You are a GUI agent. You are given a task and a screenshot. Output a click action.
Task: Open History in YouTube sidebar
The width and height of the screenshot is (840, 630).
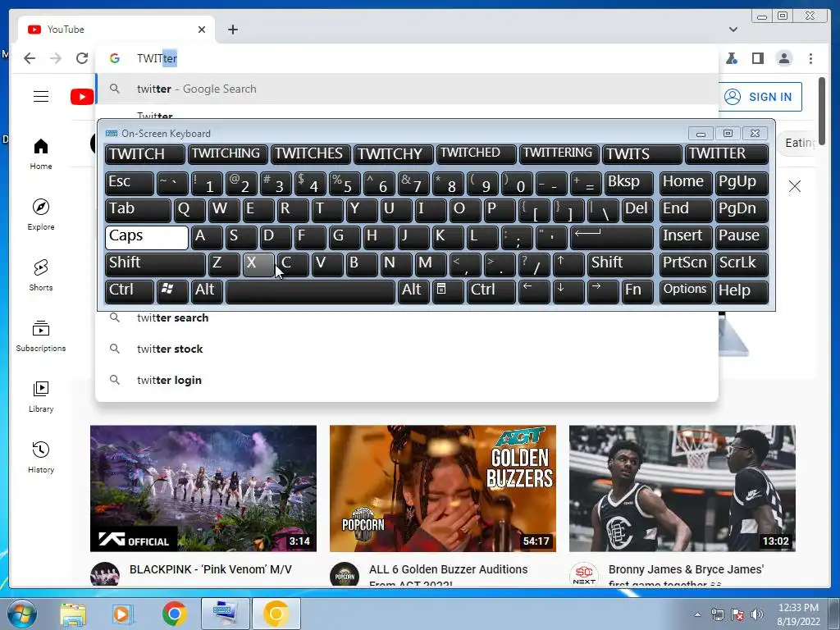coord(41,458)
